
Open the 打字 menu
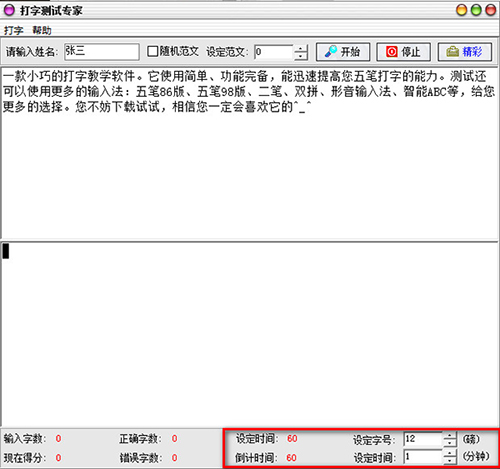13,30
